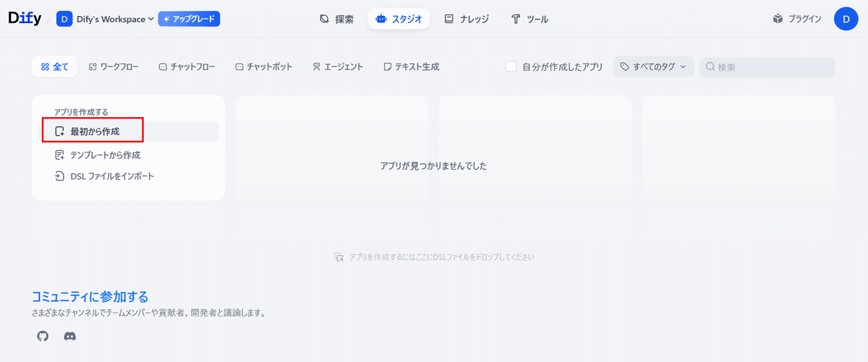The image size is (868, 362).
Task: Open the GitHub community icon
Action: click(43, 336)
